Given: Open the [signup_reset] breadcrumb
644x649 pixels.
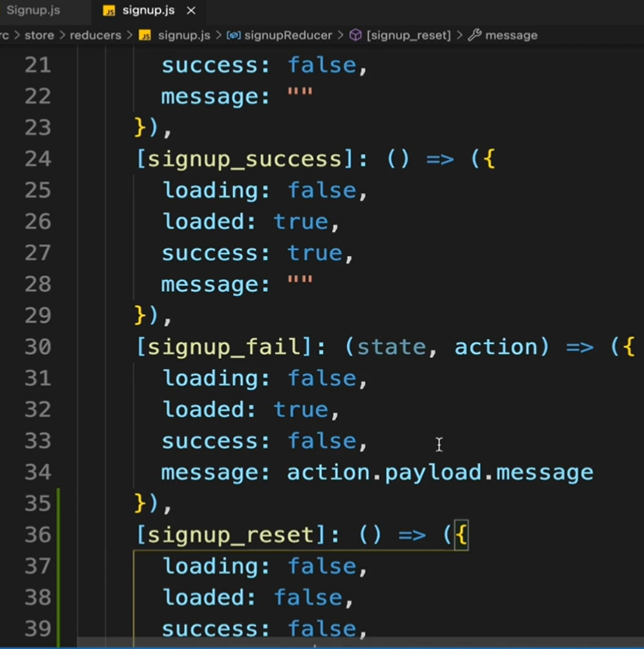Looking at the screenshot, I should [408, 35].
